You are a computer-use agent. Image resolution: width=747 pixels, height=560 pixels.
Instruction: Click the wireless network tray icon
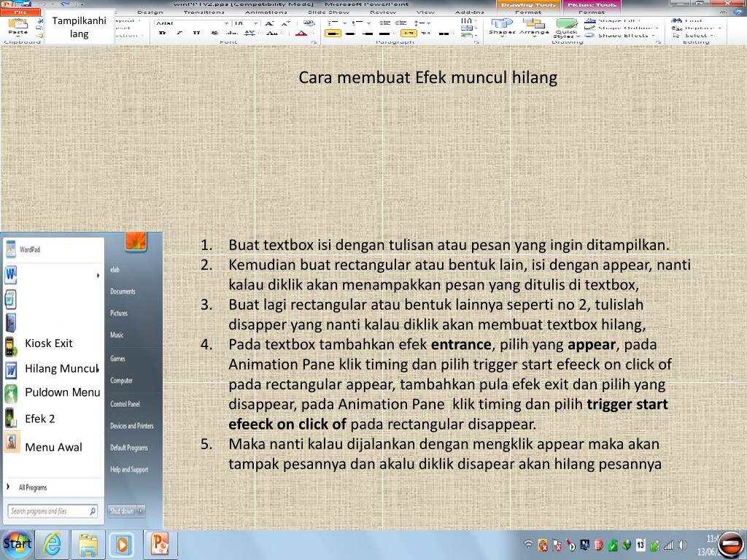(528, 545)
